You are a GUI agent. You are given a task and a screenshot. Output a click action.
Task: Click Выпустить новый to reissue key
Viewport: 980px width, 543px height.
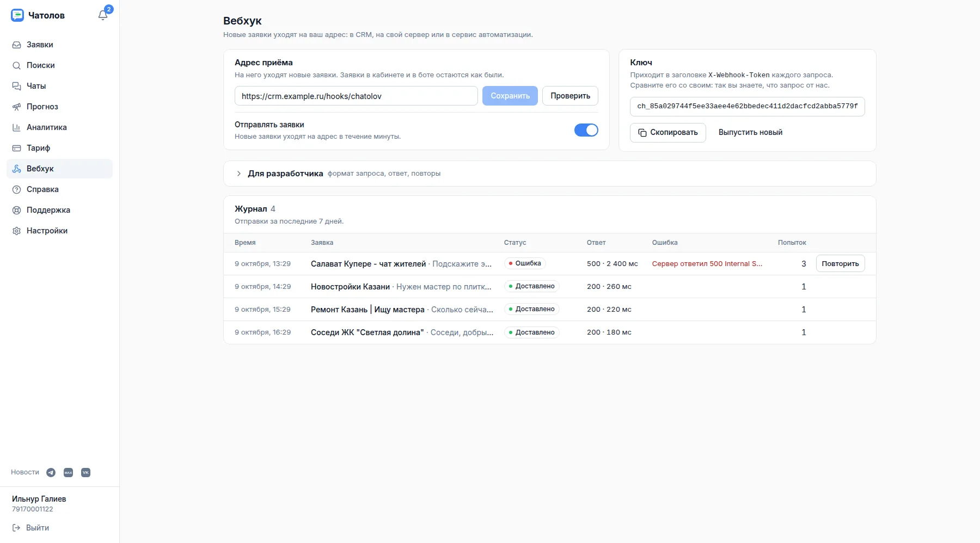click(750, 132)
